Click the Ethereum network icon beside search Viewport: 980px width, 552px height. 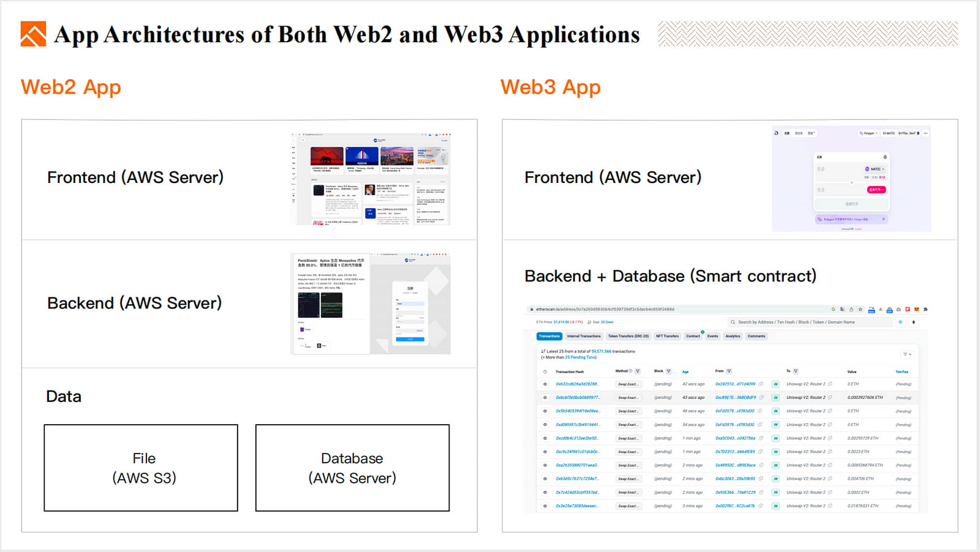pos(913,322)
